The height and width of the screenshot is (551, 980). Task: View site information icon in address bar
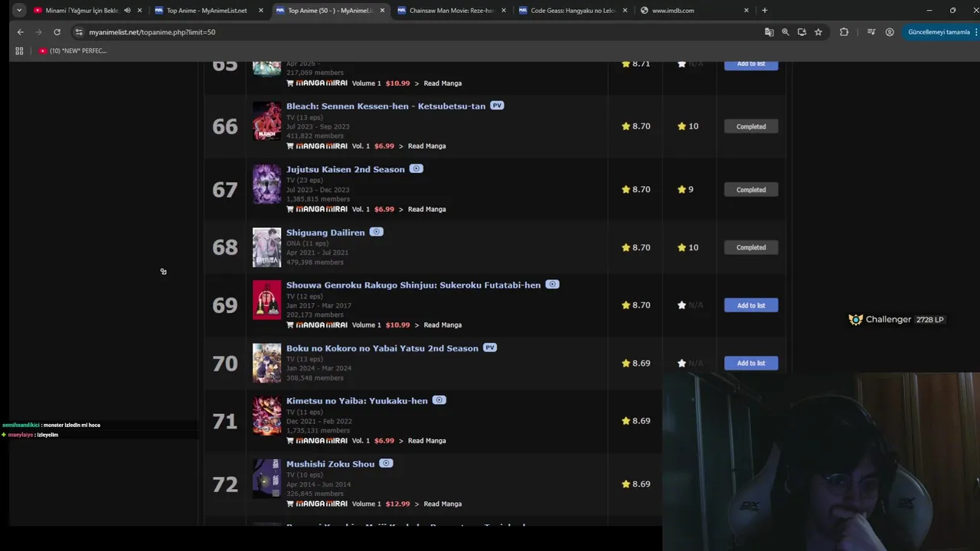tap(78, 32)
